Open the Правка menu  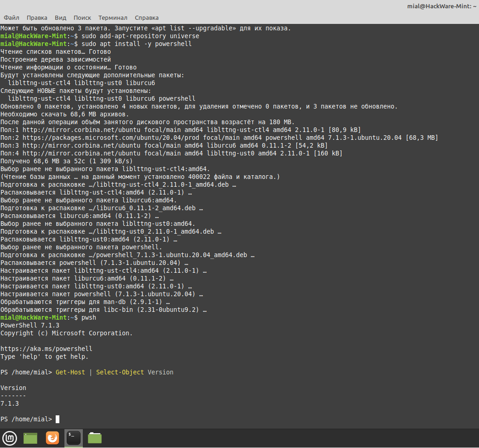point(37,18)
